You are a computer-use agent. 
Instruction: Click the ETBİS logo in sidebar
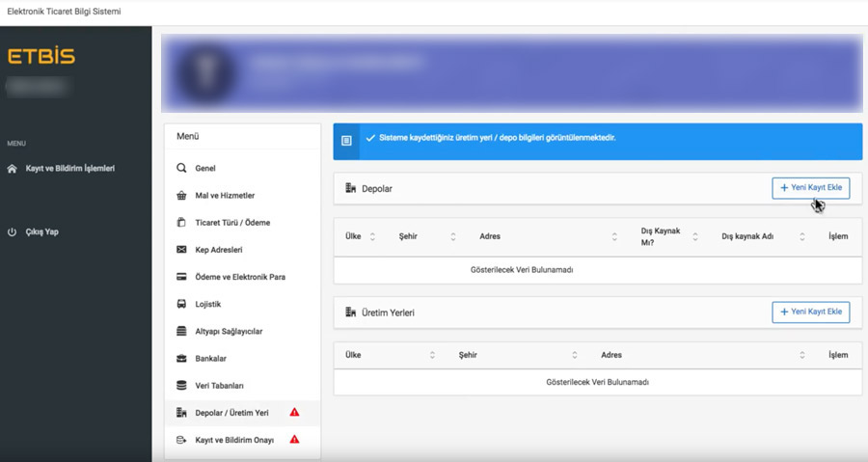tap(41, 56)
